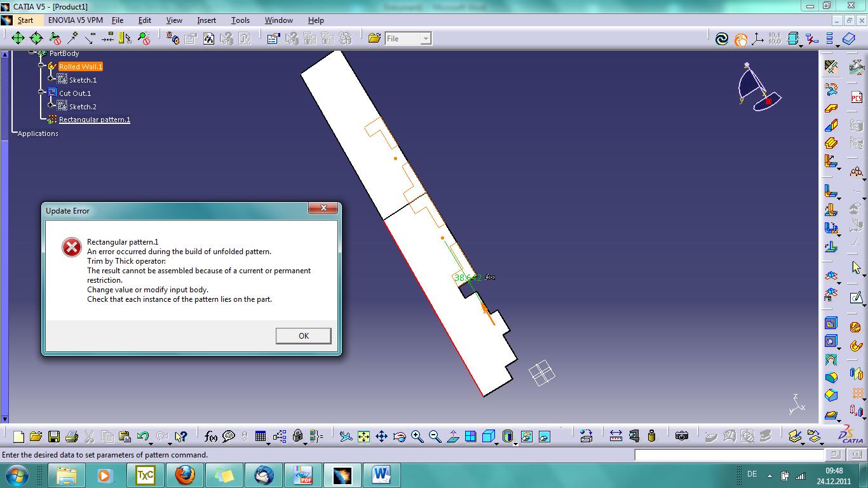This screenshot has height=488, width=868.
Task: Click the Undo icon
Action: pyautogui.click(x=144, y=437)
